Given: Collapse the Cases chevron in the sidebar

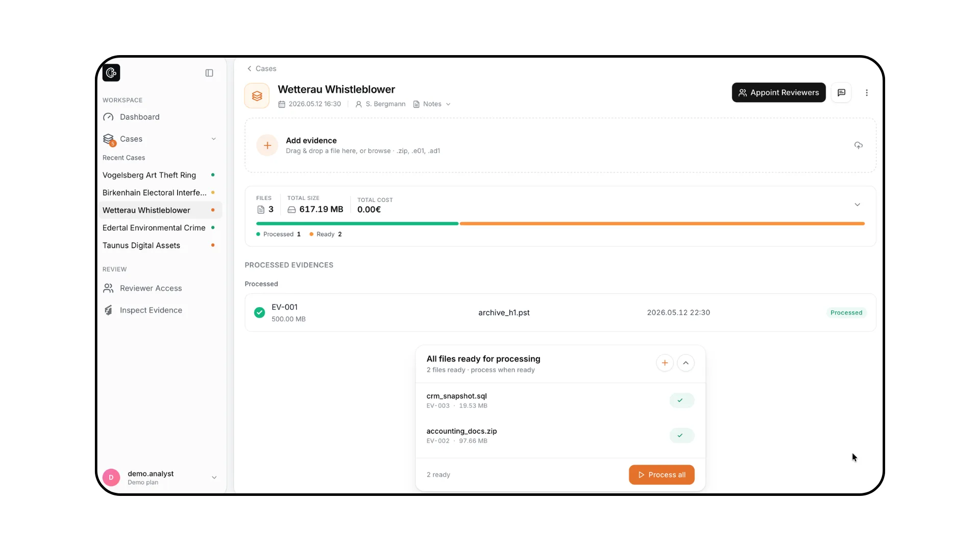Looking at the screenshot, I should coord(214,139).
